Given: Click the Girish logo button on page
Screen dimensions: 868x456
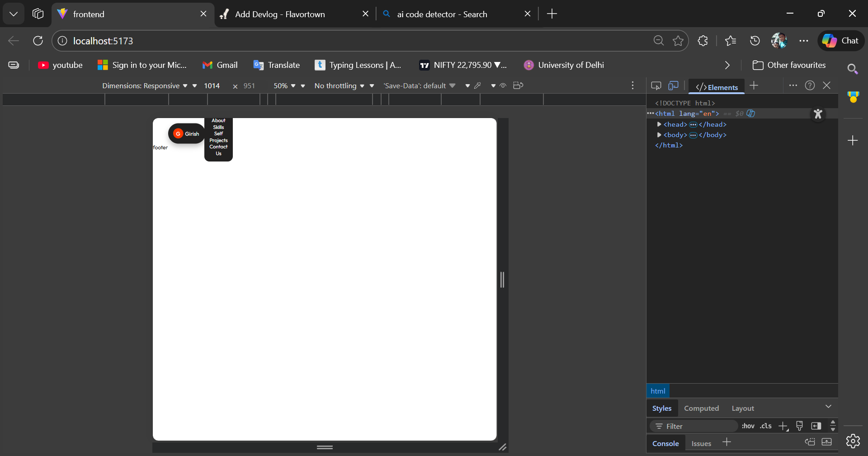Looking at the screenshot, I should [x=186, y=133].
